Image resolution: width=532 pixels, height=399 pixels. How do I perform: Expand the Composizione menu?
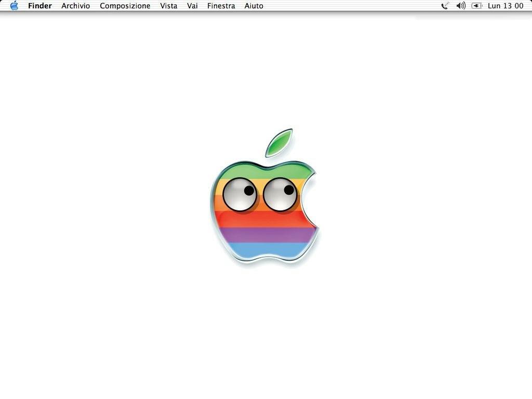[125, 6]
